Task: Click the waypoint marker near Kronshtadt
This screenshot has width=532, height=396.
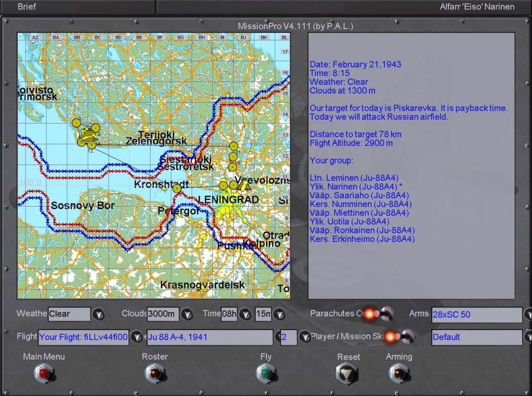Action: coord(177,188)
